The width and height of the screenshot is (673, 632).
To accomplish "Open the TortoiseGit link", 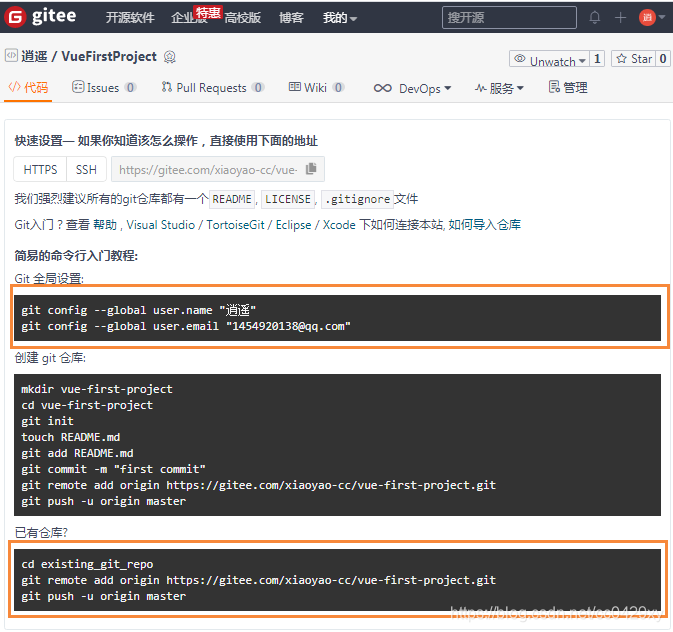I will pos(235,225).
